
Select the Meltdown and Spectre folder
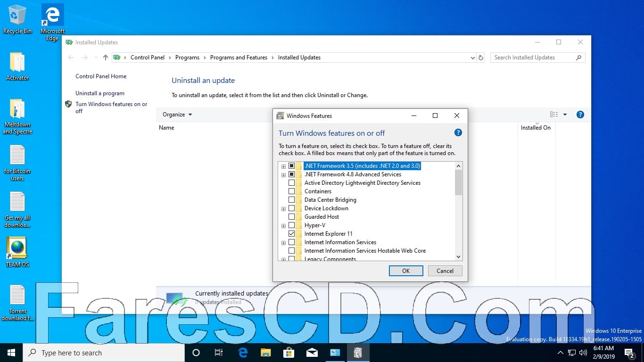tap(17, 116)
